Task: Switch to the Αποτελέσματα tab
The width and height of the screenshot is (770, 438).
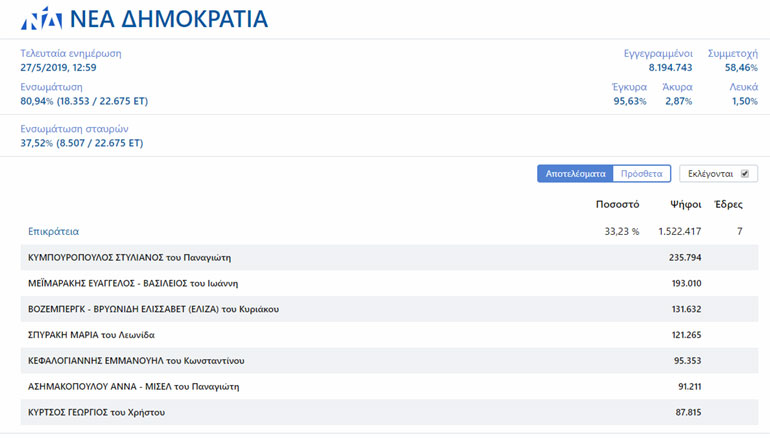Action: click(x=574, y=173)
